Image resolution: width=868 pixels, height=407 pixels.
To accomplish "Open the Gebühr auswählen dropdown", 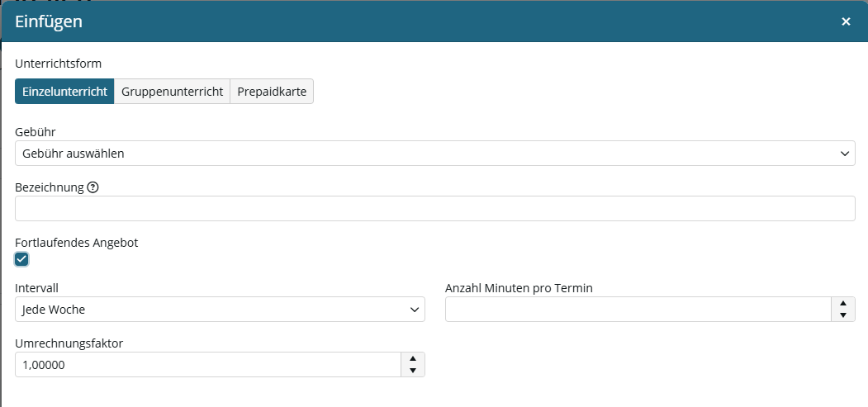I will tap(435, 154).
